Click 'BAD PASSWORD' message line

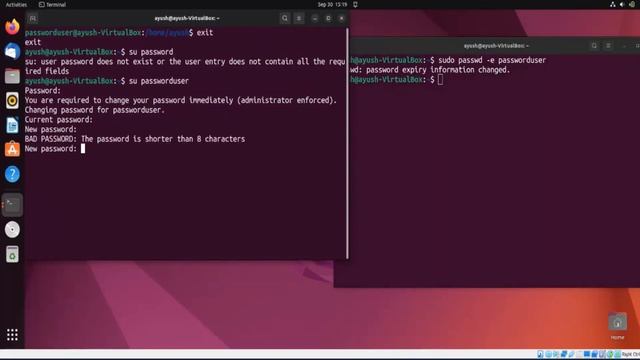coord(135,139)
